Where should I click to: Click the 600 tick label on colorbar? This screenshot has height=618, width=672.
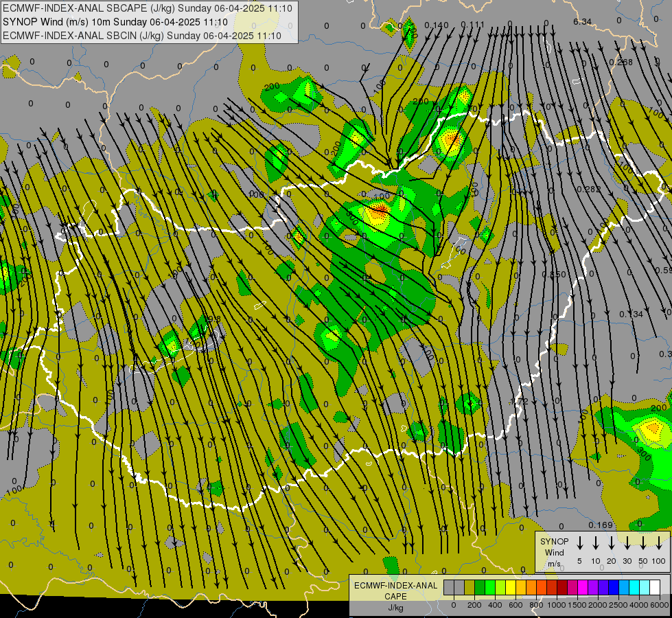(515, 605)
